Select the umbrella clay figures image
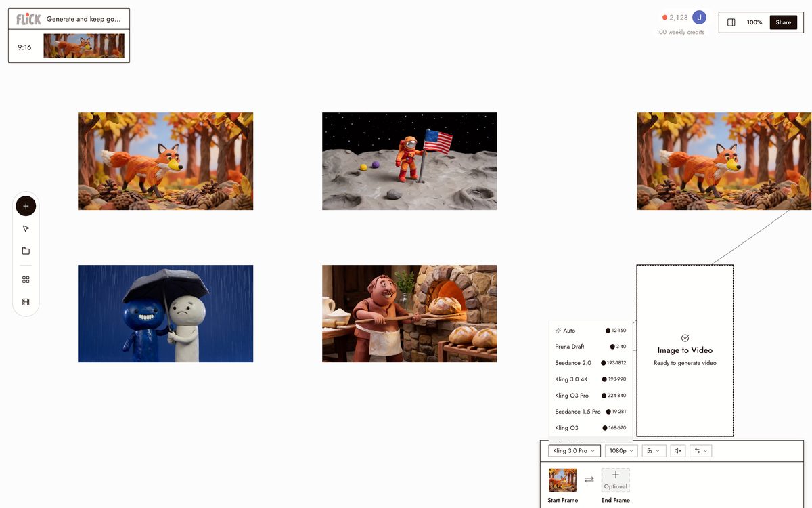Viewport: 812px width, 508px height. click(x=166, y=314)
